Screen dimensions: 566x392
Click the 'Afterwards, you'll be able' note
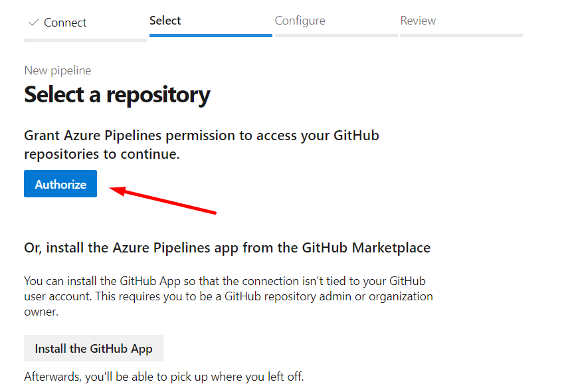[x=163, y=377]
